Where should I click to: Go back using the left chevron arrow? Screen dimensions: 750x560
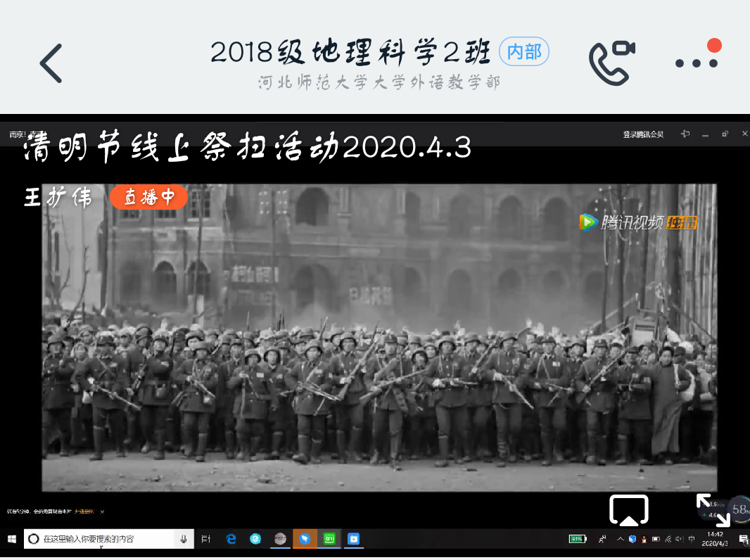[x=51, y=63]
